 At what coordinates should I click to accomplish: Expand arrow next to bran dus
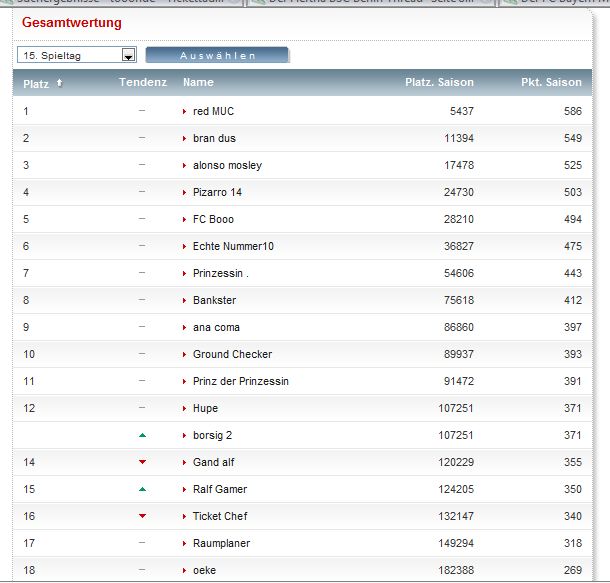pyautogui.click(x=185, y=139)
